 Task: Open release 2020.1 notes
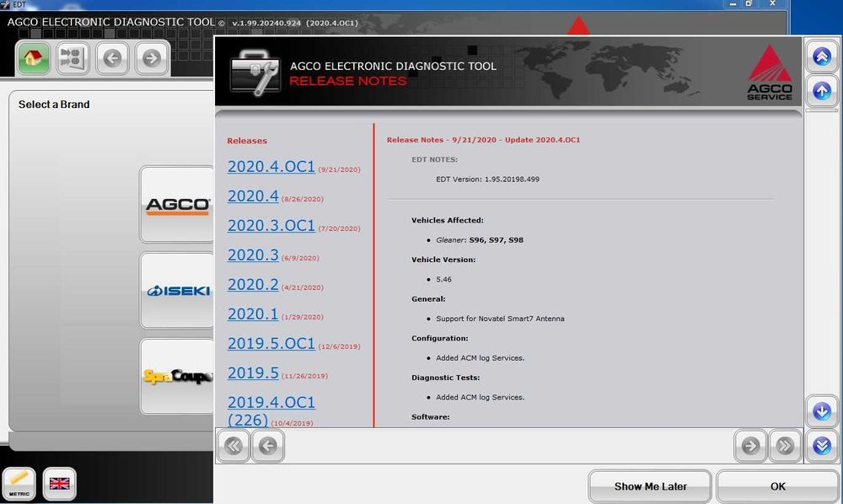tap(253, 314)
